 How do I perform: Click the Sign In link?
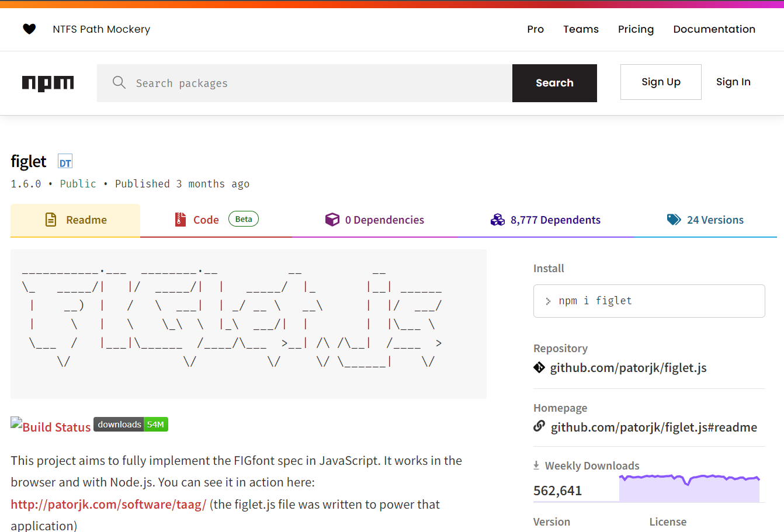(733, 82)
